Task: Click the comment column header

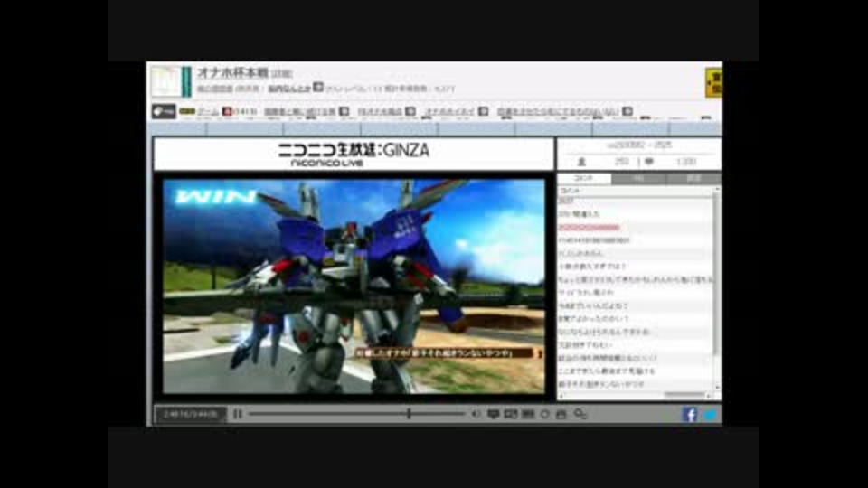Action: click(x=636, y=191)
